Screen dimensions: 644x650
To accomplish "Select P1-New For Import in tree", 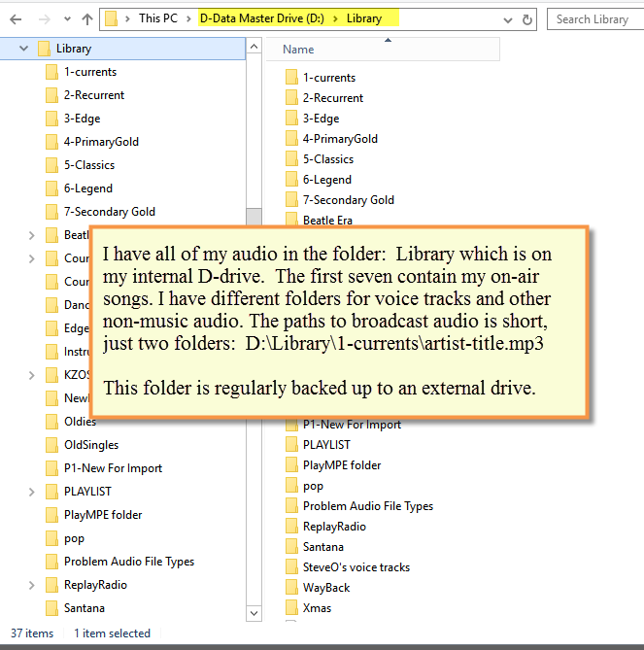I will pyautogui.click(x=113, y=468).
